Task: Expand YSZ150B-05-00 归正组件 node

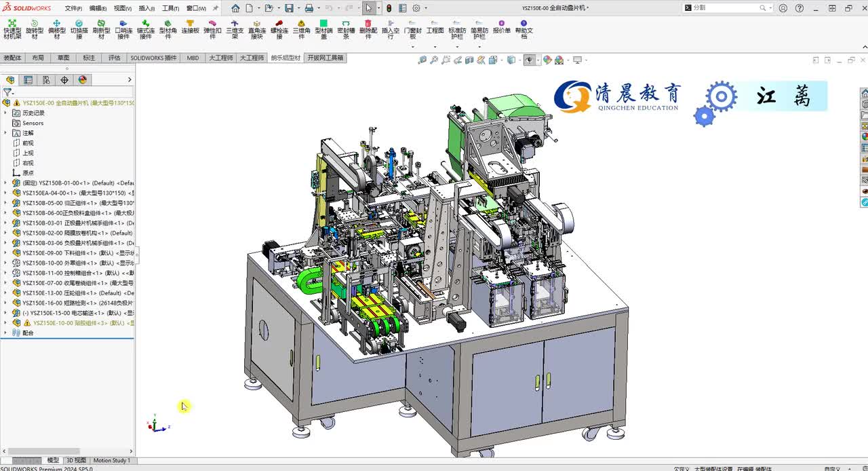Action: [x=6, y=203]
